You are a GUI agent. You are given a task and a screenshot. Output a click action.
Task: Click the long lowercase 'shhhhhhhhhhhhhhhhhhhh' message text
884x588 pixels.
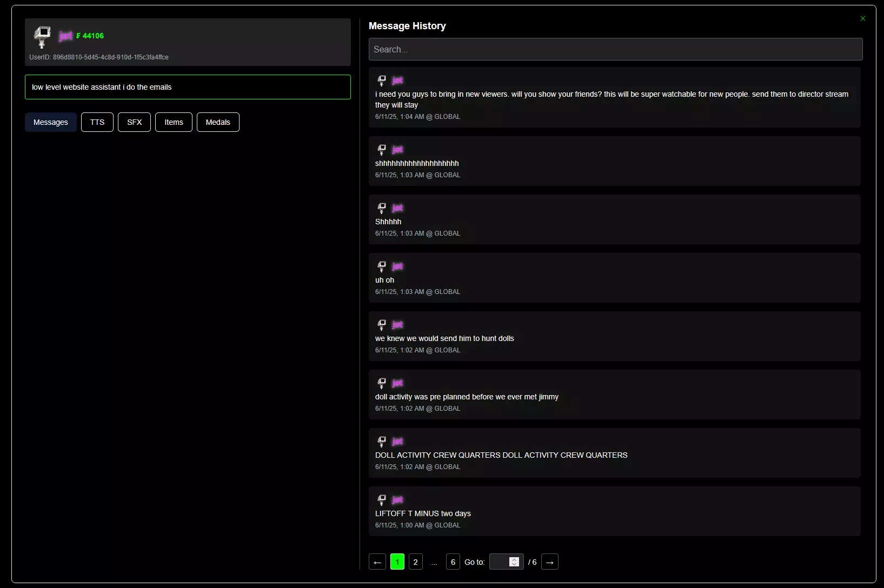pyautogui.click(x=417, y=163)
